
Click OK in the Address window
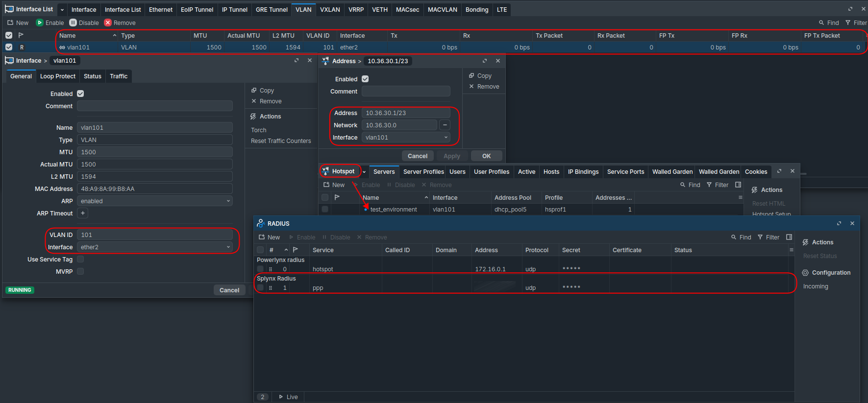tap(486, 156)
